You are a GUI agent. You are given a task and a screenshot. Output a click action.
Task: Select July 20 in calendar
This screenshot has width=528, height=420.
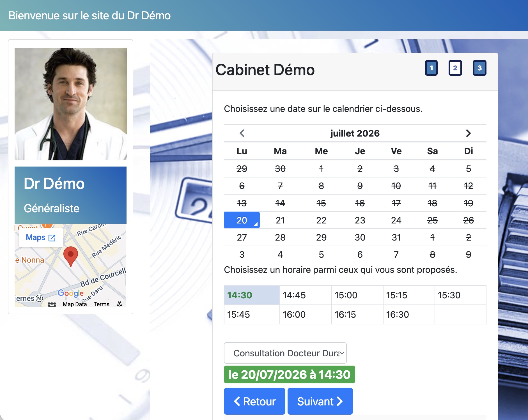tap(242, 220)
